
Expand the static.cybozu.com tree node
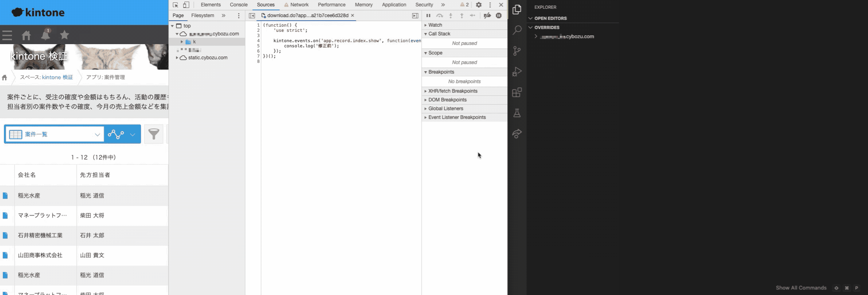177,58
